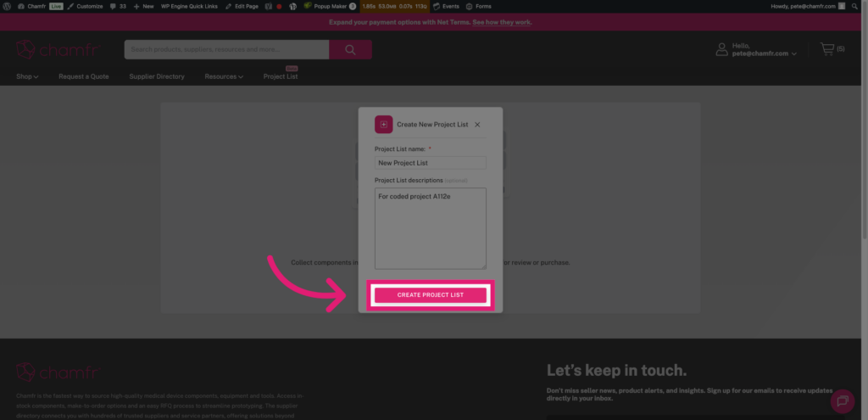Click the CREATE PROJECT LIST button

pyautogui.click(x=430, y=294)
